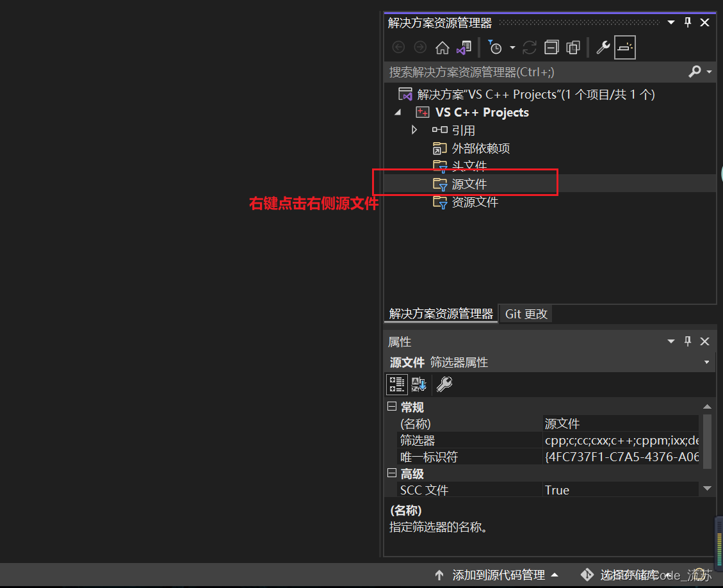Select the SCC 文件 property label
Screen dimensions: 723x588
424,490
